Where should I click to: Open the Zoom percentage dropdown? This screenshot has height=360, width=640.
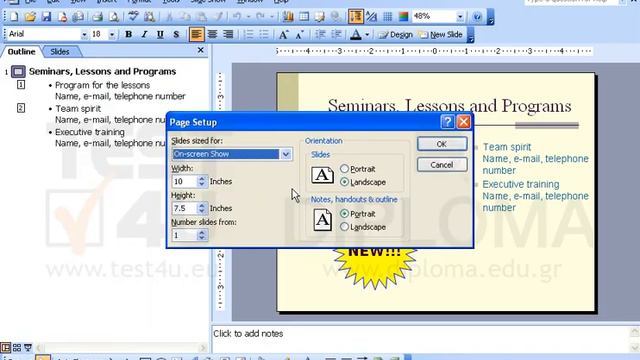[x=460, y=17]
